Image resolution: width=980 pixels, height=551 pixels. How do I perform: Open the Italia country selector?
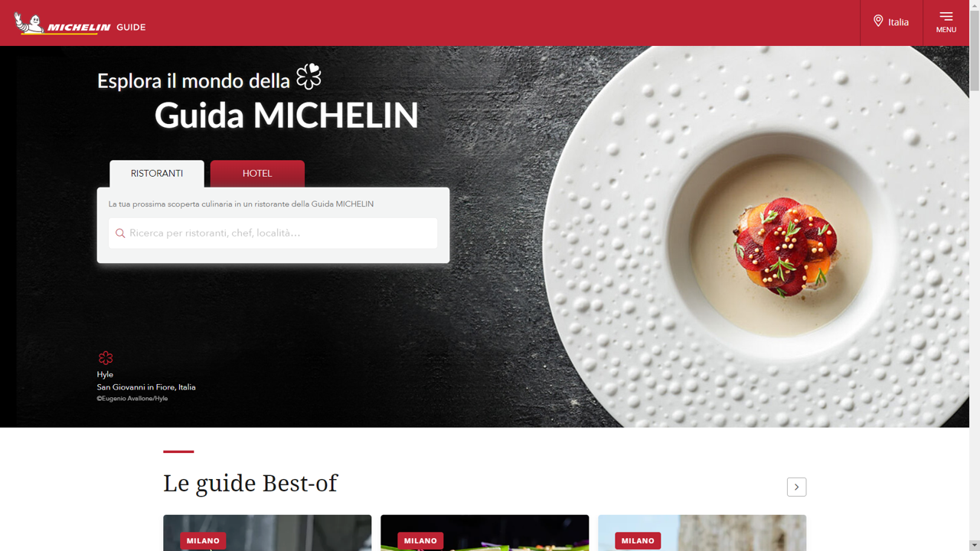tap(891, 22)
